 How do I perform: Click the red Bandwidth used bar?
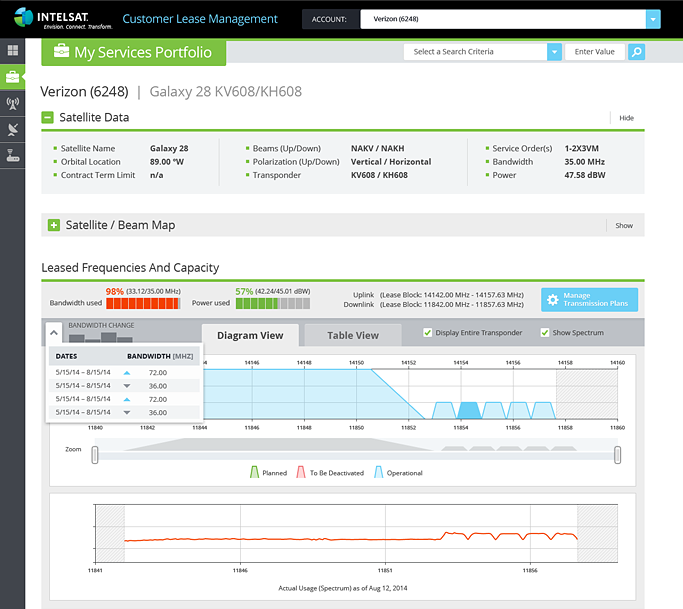[x=143, y=304]
